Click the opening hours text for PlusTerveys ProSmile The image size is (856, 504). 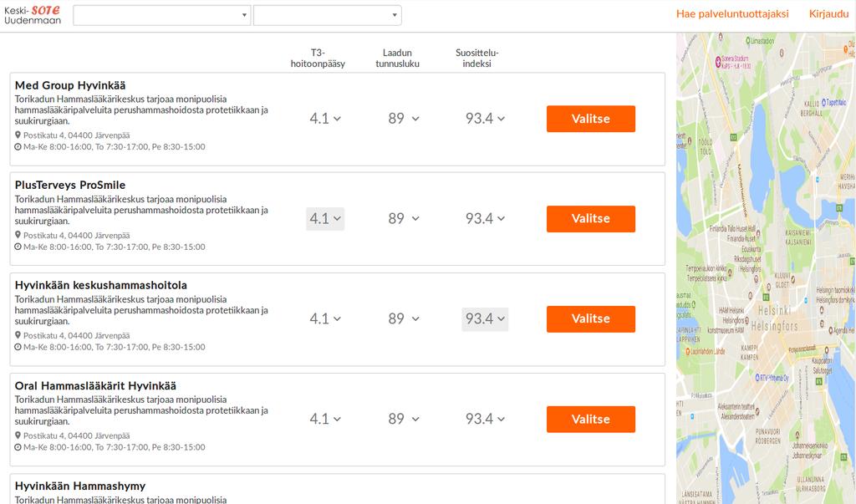[x=114, y=247]
